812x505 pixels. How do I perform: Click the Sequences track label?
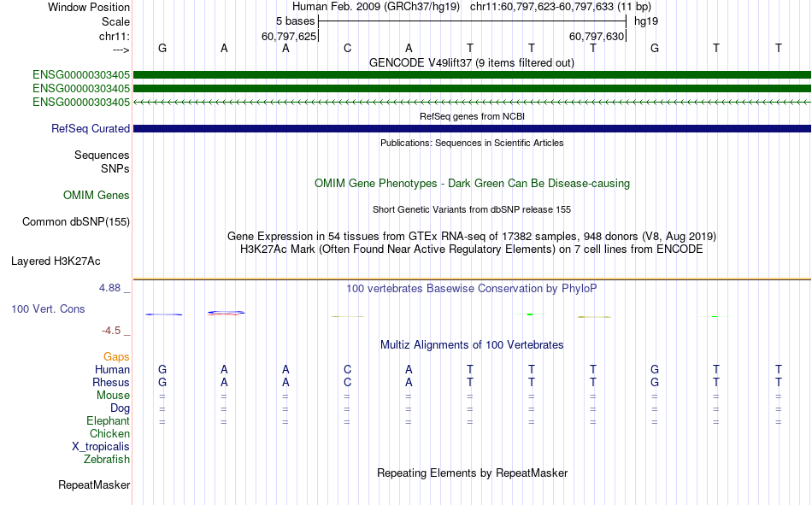pos(102,155)
